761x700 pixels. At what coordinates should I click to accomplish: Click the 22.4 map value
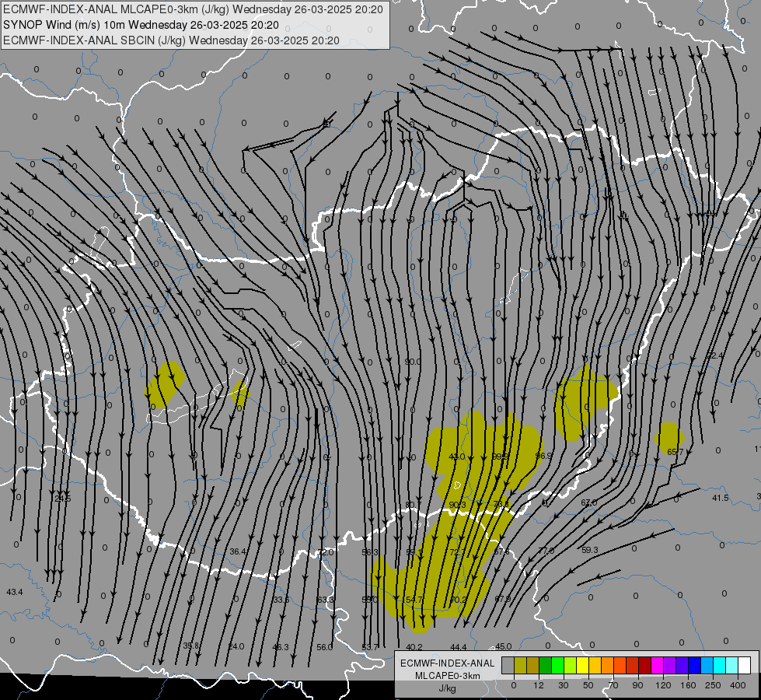pyautogui.click(x=714, y=355)
